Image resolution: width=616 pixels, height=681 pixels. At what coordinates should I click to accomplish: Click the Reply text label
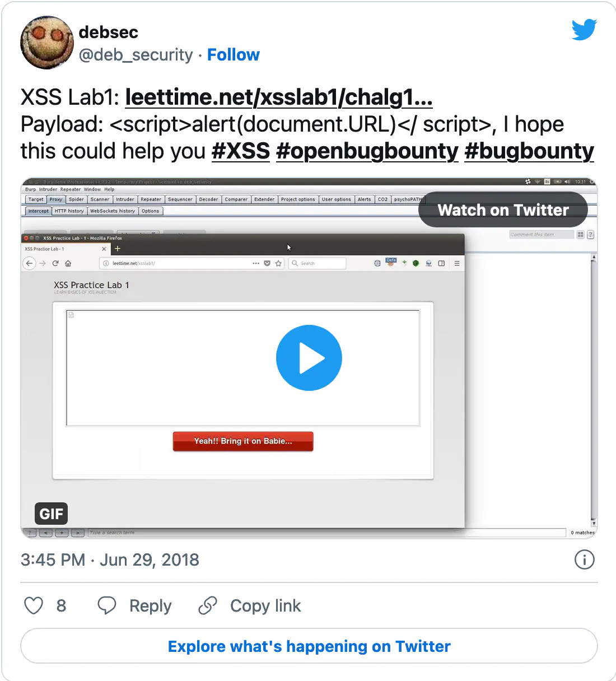150,606
